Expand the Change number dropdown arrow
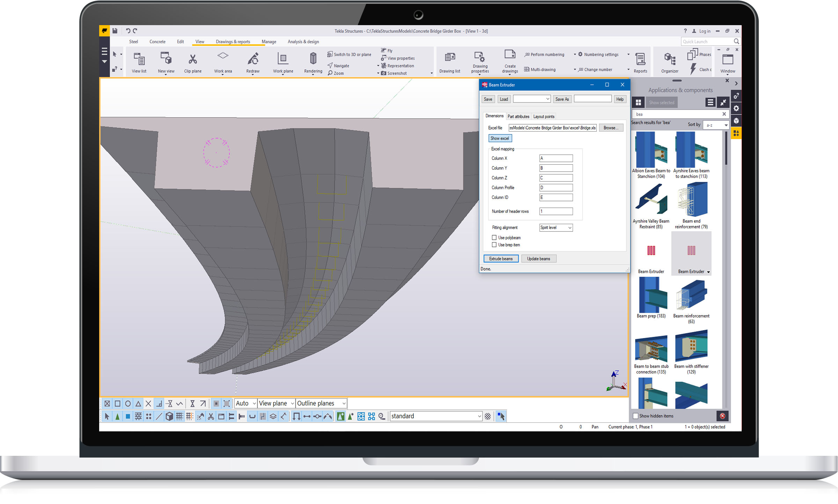This screenshot has height=504, width=838. coord(628,69)
